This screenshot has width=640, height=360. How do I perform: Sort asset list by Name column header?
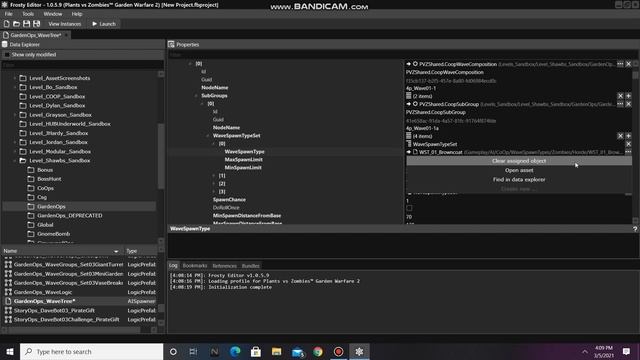coord(61,251)
